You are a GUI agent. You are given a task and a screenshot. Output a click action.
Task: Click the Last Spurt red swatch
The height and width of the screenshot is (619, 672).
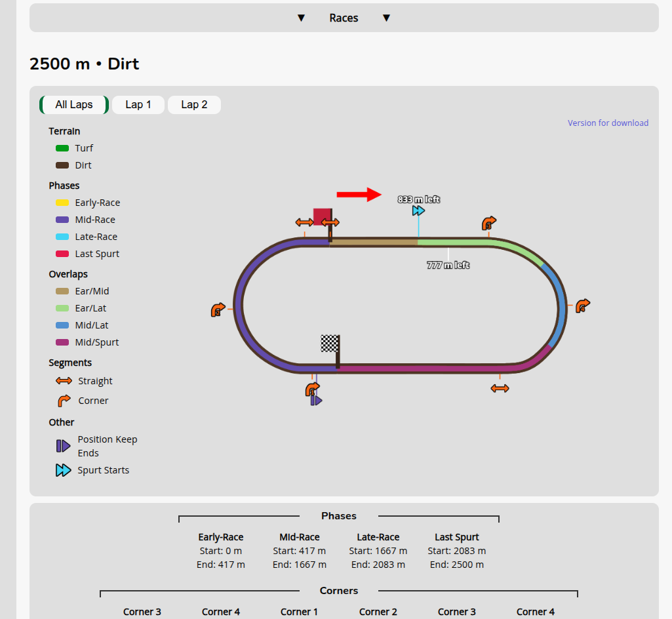[x=62, y=254]
